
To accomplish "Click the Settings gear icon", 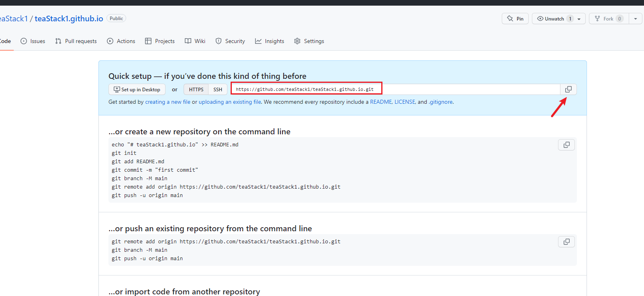I will 297,41.
